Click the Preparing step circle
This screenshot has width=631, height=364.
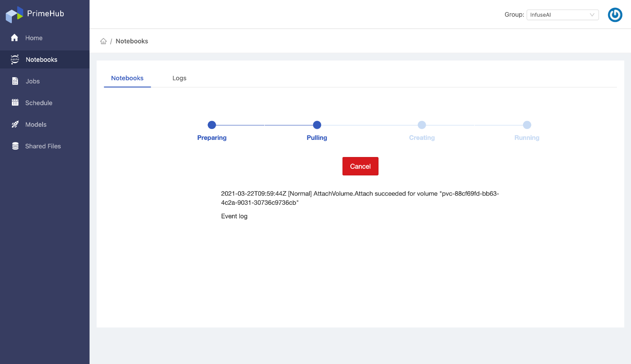tap(212, 125)
